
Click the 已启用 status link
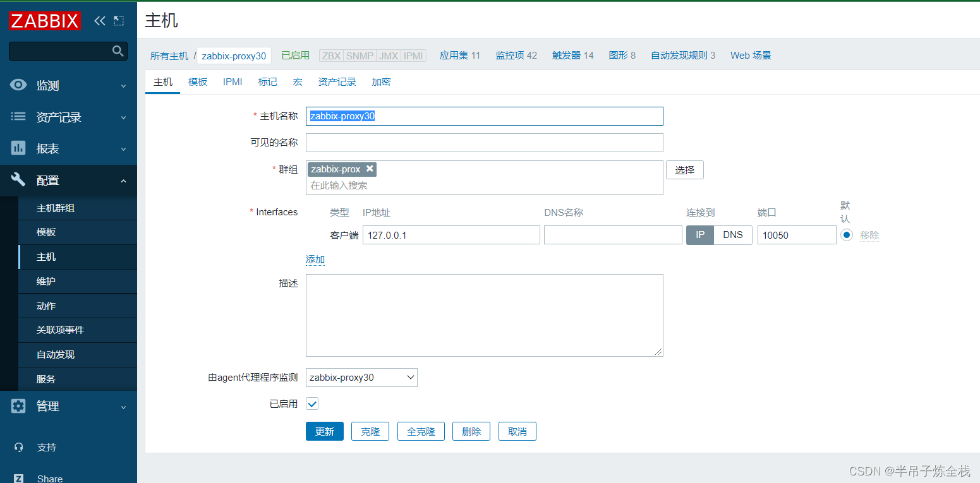pos(295,56)
